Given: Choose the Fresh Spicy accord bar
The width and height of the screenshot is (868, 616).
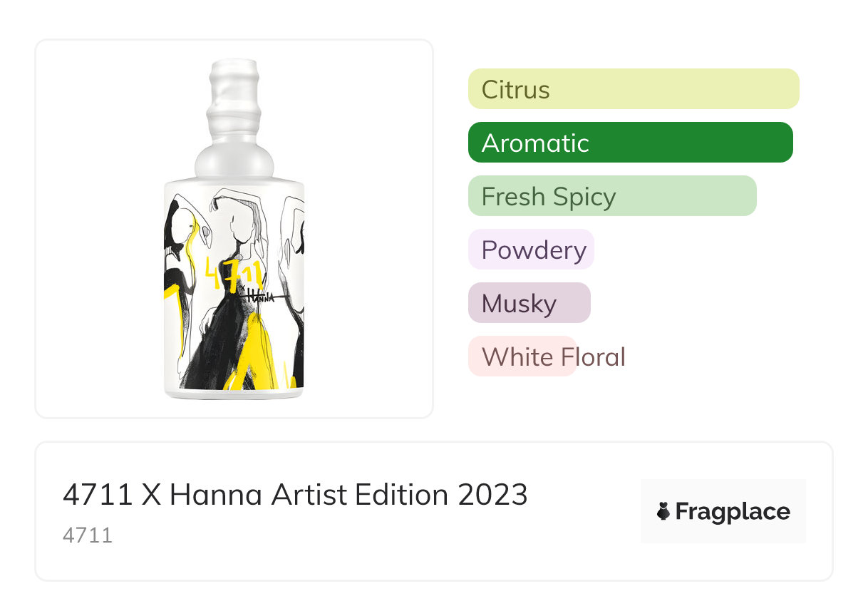Looking at the screenshot, I should click(x=611, y=196).
